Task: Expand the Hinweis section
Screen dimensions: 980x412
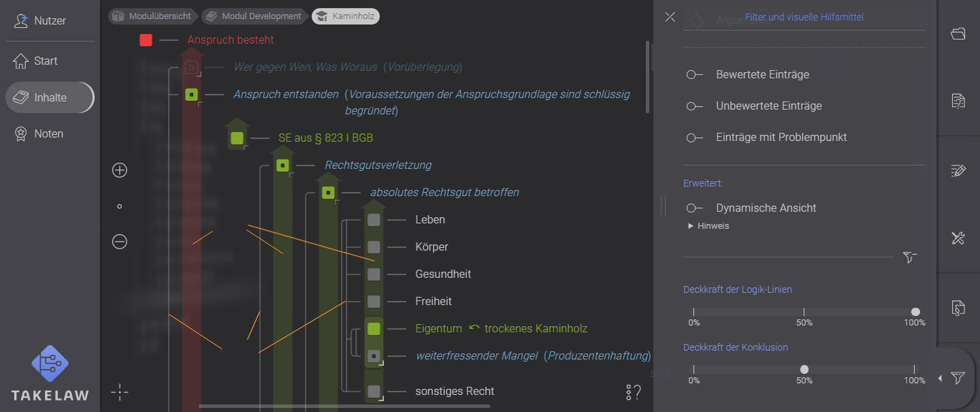Action: 708,225
